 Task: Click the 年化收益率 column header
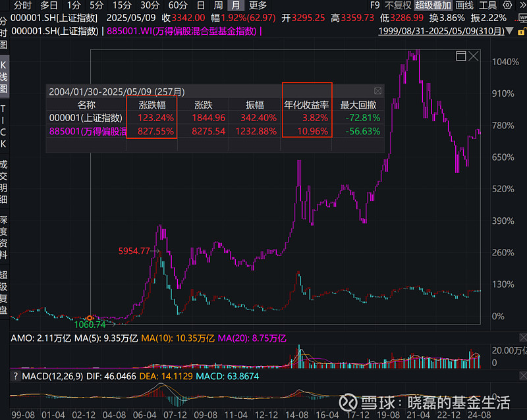click(x=306, y=105)
